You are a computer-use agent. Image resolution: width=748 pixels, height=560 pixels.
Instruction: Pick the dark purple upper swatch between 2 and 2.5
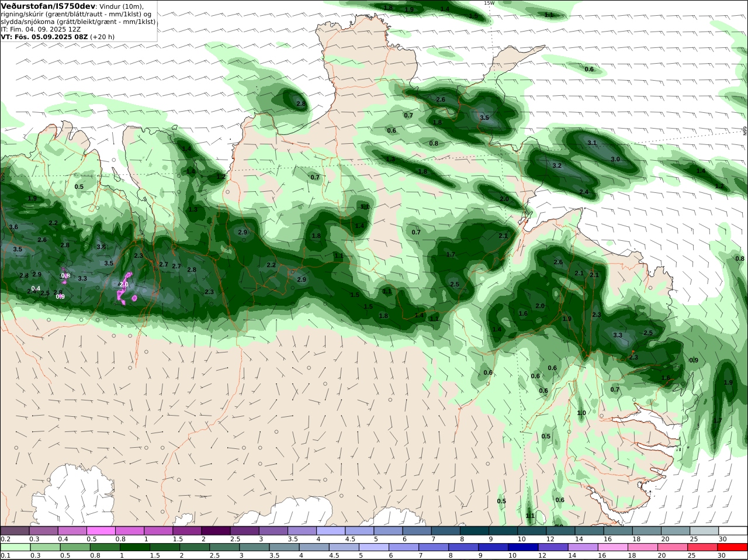click(216, 530)
